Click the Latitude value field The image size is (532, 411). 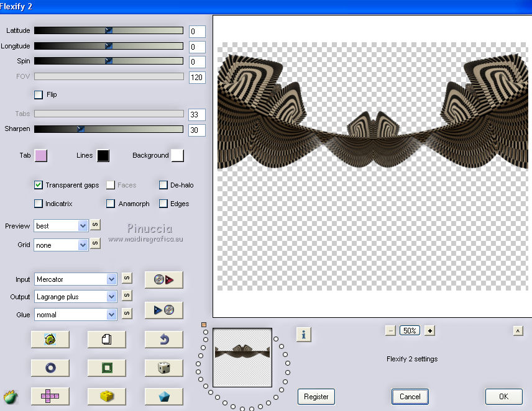pyautogui.click(x=197, y=32)
